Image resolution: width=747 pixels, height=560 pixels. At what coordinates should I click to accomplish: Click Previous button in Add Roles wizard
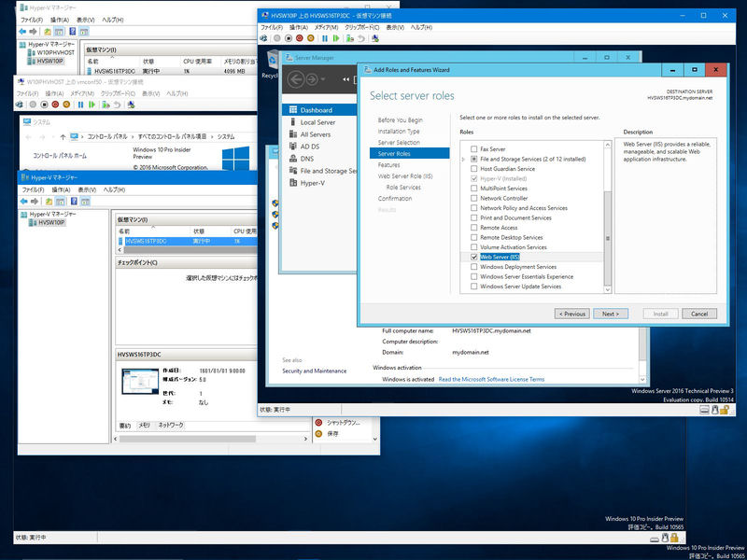click(x=571, y=314)
